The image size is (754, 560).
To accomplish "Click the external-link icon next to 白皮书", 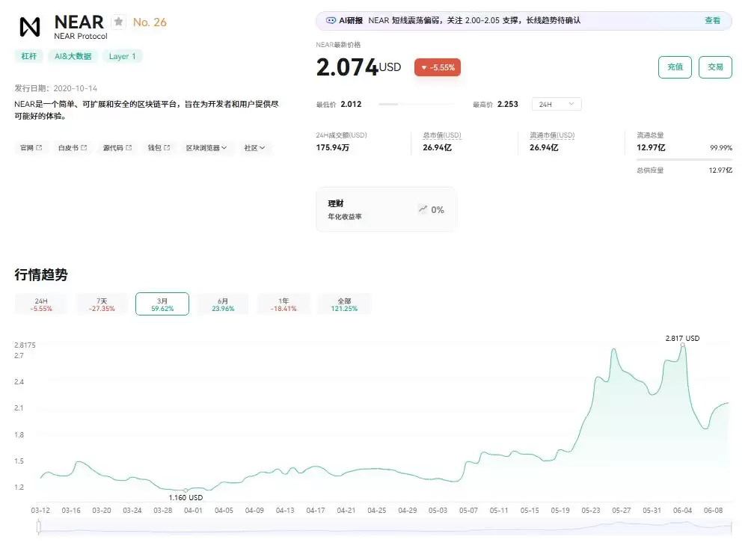I will (x=84, y=147).
